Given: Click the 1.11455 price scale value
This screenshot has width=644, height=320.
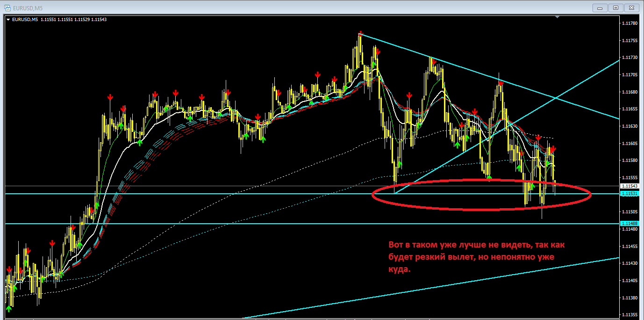Looking at the screenshot, I should [x=630, y=246].
